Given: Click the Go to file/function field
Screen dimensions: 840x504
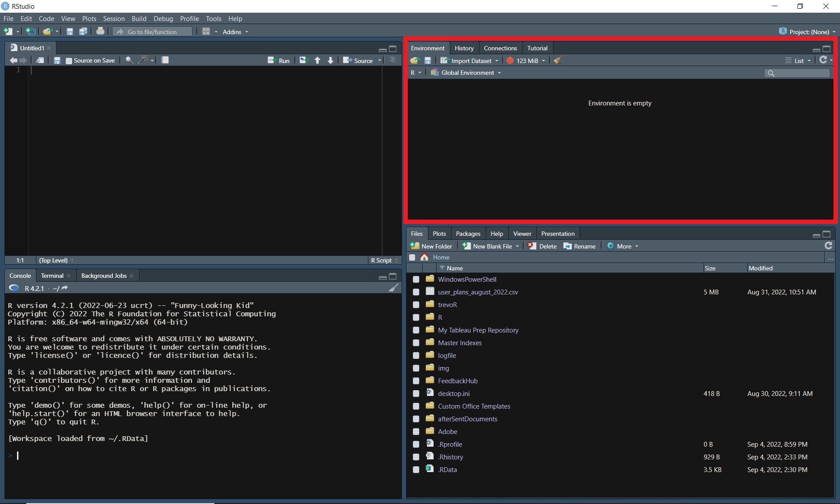Looking at the screenshot, I should [x=152, y=31].
